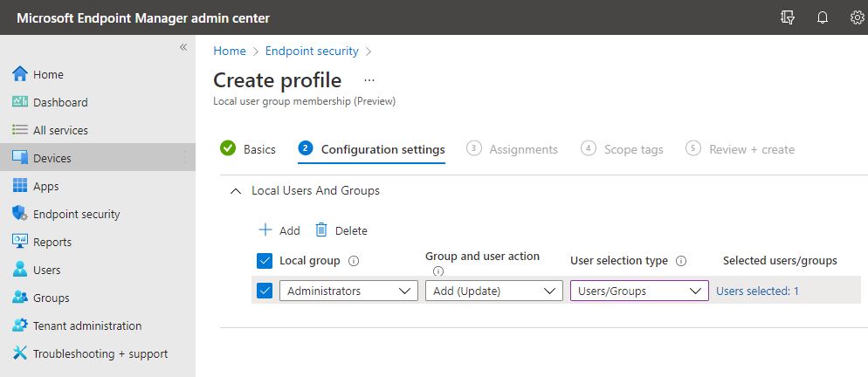Viewport: 868px width, 377px height.
Task: Go to the Assignments step tab
Action: [x=512, y=149]
